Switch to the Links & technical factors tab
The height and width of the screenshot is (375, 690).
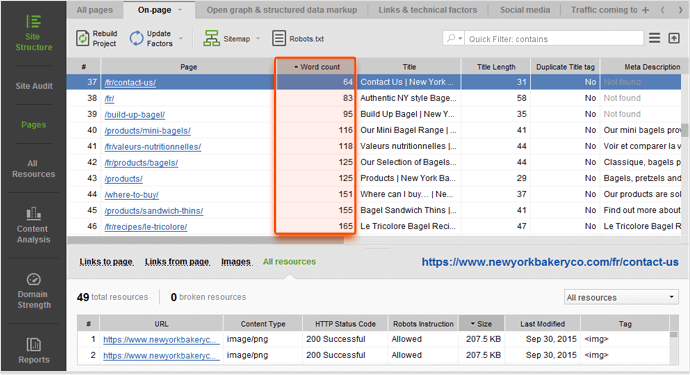pyautogui.click(x=427, y=10)
